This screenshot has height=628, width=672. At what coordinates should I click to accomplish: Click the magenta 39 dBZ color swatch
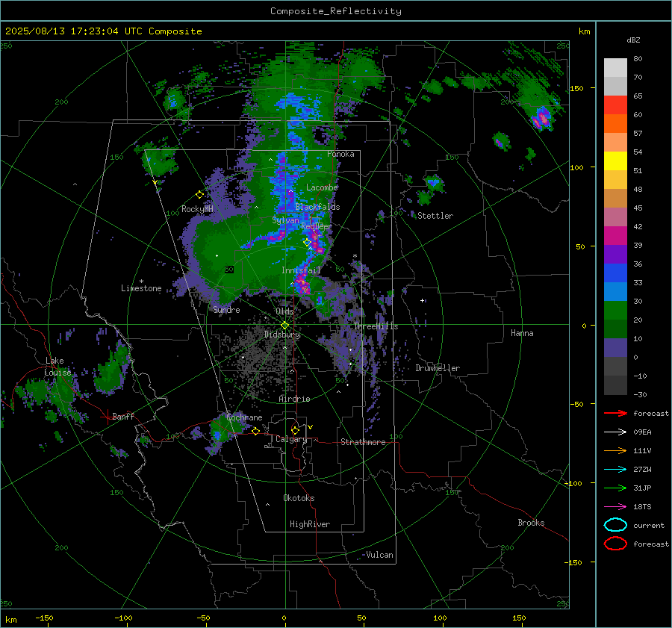(x=615, y=236)
